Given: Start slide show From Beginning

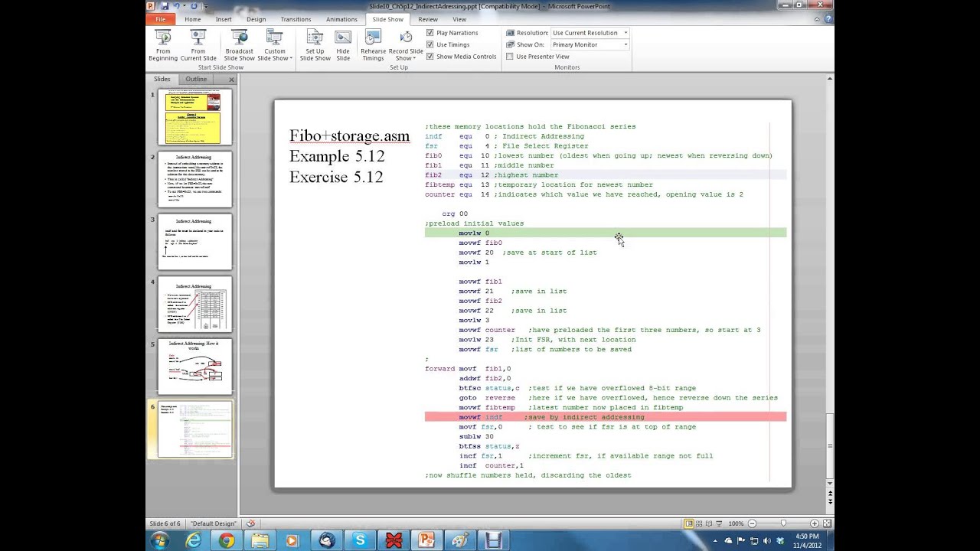Looking at the screenshot, I should tap(163, 46).
